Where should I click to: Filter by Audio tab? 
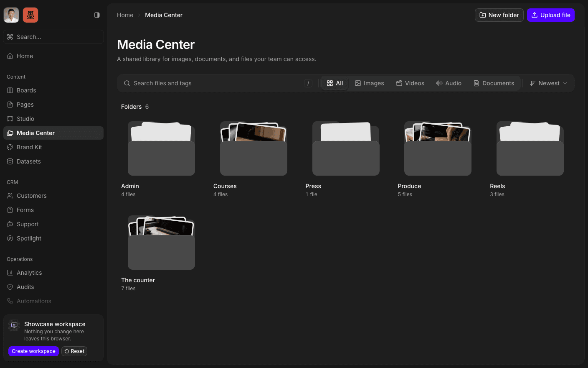coord(449,83)
